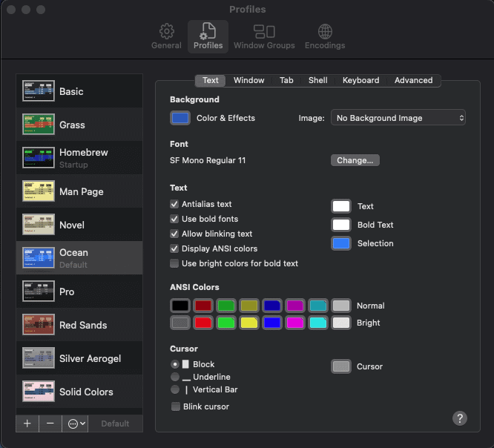The image size is (494, 448).
Task: Disable the Antialias text checkbox
Action: 174,204
